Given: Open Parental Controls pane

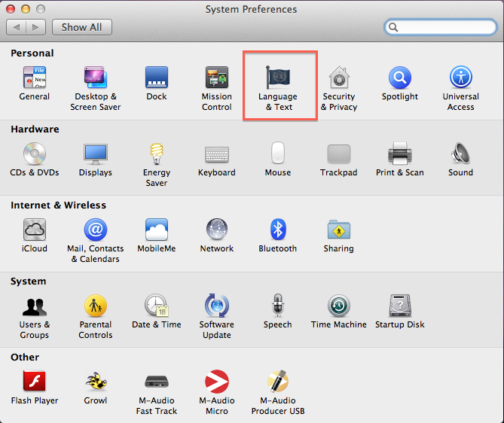Looking at the screenshot, I should pos(96,306).
